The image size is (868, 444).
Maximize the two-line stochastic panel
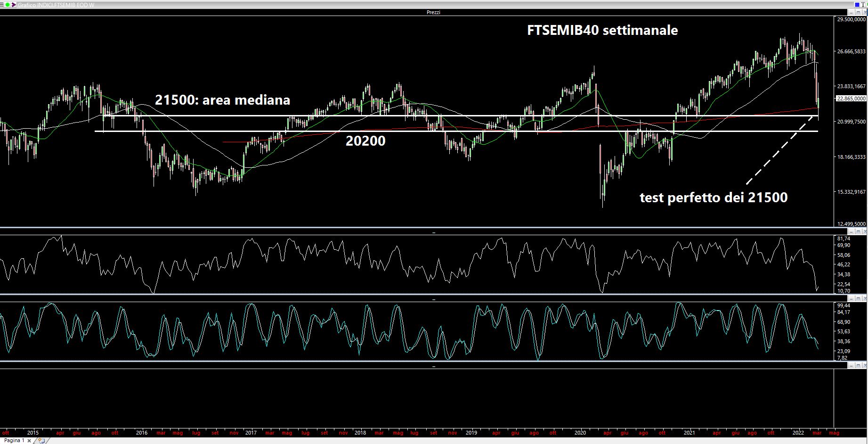tap(858, 299)
